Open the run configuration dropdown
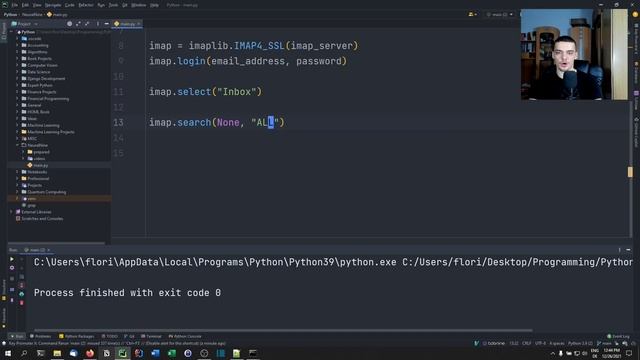The width and height of the screenshot is (640, 360). point(500,14)
